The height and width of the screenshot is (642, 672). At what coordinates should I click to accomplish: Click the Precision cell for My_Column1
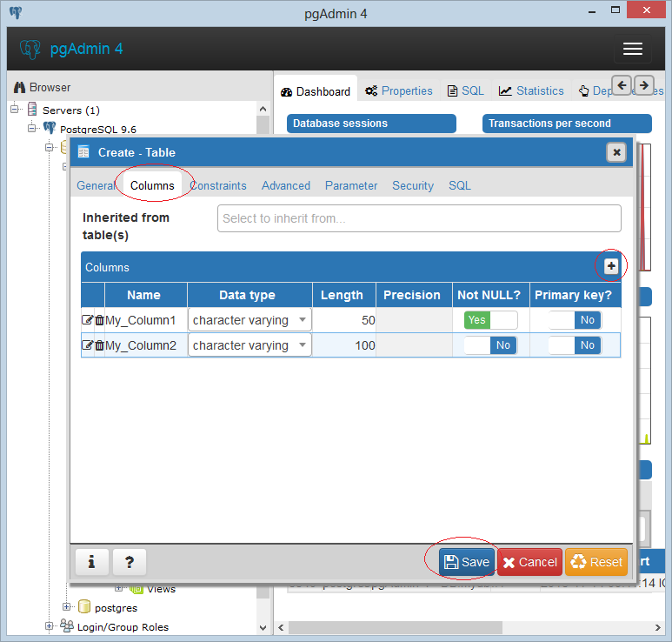[x=414, y=320]
